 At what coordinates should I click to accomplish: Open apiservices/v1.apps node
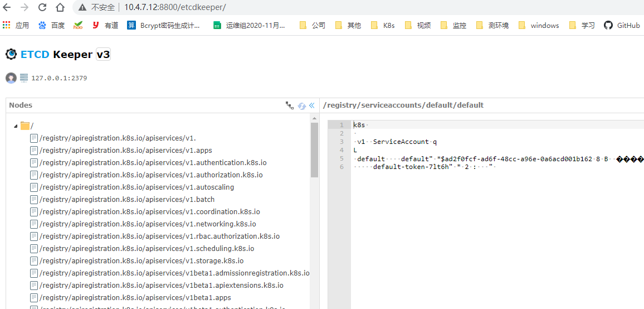coord(126,151)
